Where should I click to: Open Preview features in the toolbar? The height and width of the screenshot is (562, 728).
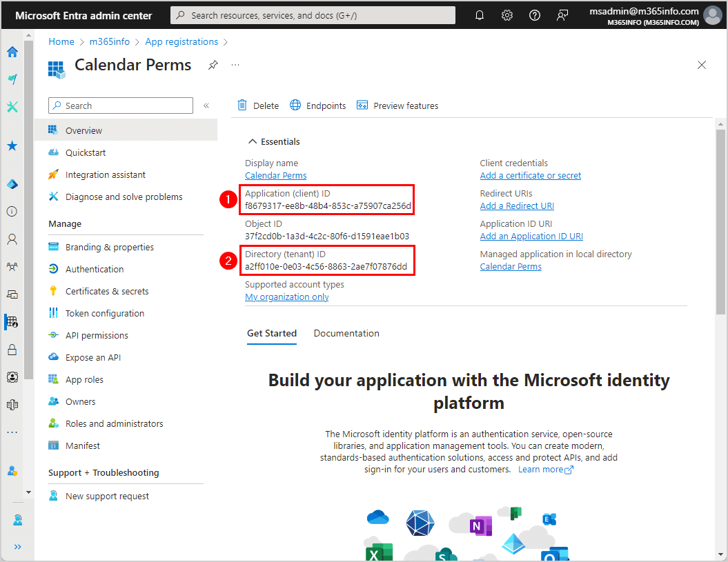[x=397, y=106]
